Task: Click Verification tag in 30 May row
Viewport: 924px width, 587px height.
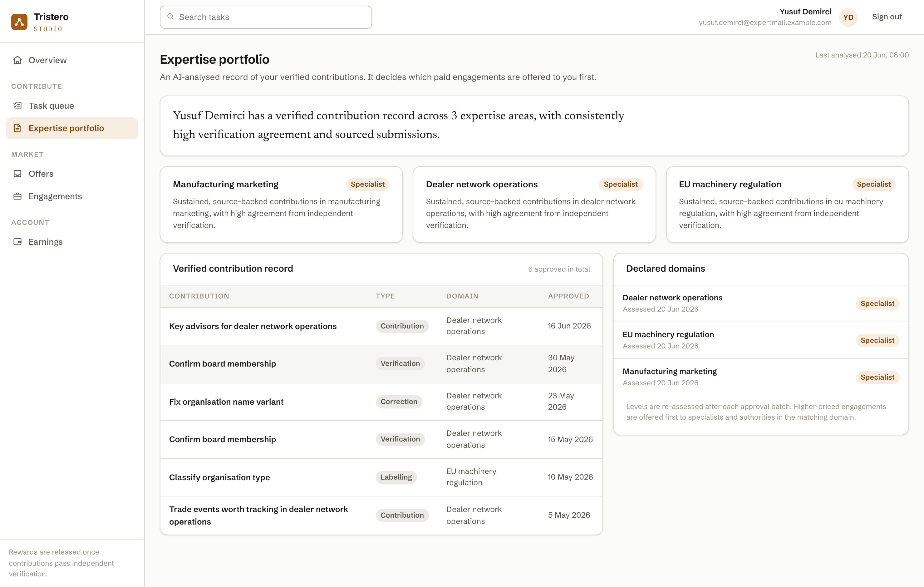Action: 400,363
